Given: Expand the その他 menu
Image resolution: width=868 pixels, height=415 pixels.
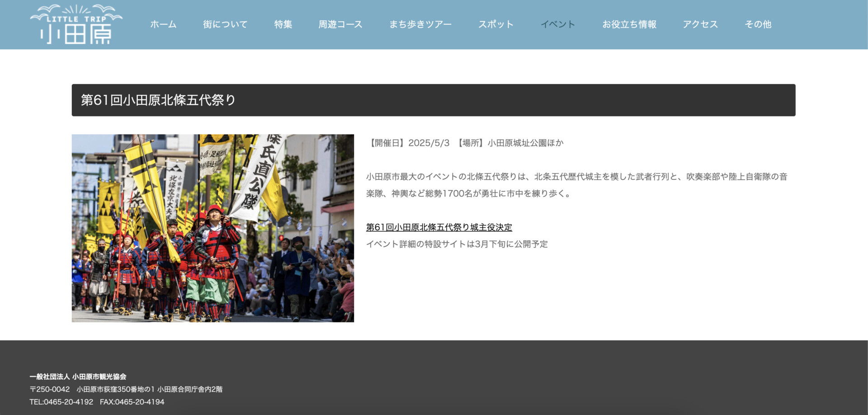Looking at the screenshot, I should pos(758,24).
